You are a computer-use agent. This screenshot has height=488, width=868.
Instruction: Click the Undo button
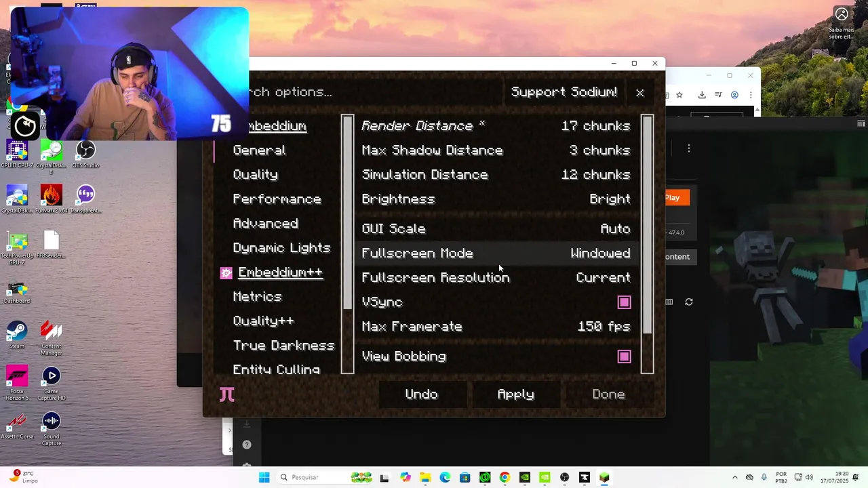pos(421,394)
